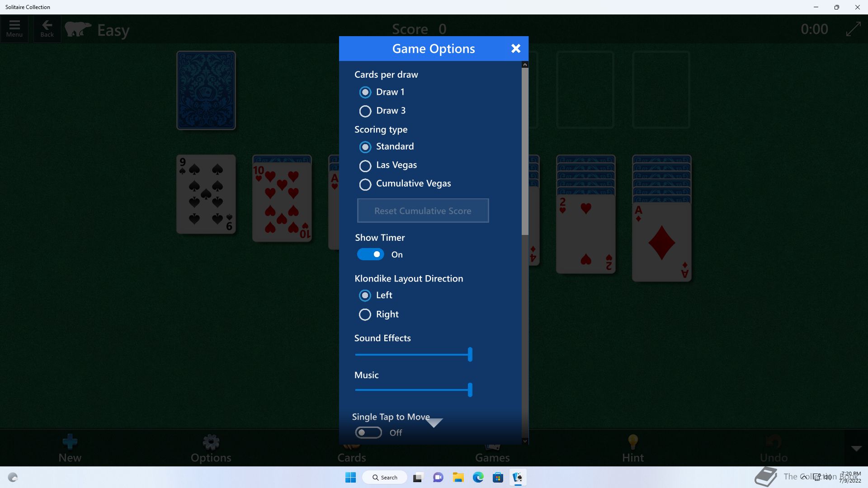Click the game timer 0:00 display
The width and height of the screenshot is (868, 488).
tap(814, 29)
